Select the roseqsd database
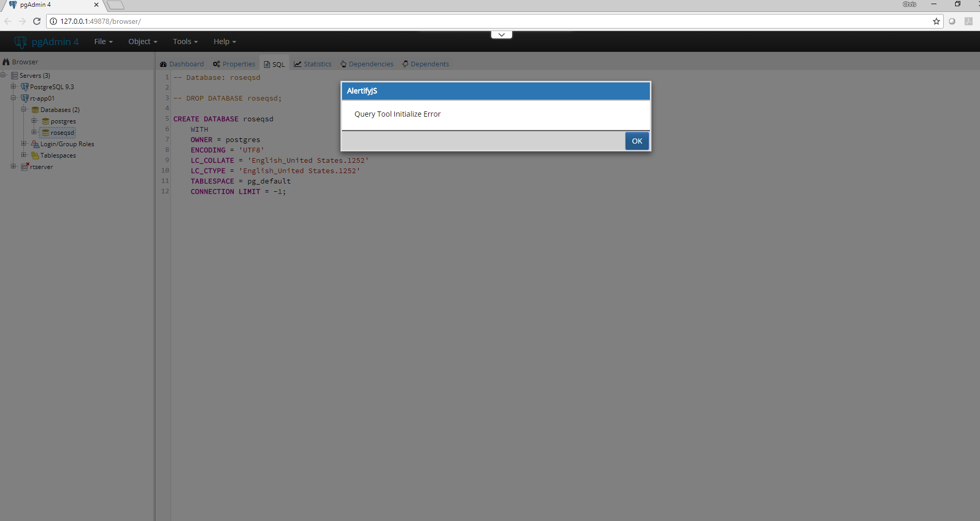980x521 pixels. (62, 133)
